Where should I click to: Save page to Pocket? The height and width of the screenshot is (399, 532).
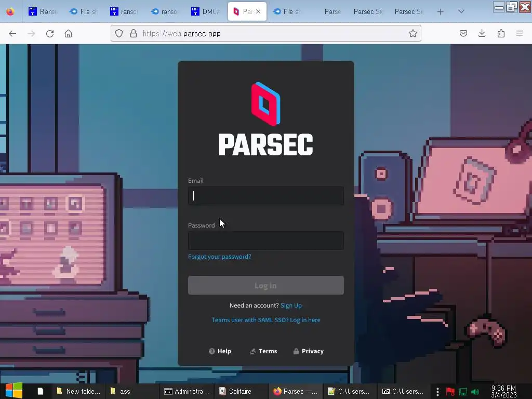(463, 33)
